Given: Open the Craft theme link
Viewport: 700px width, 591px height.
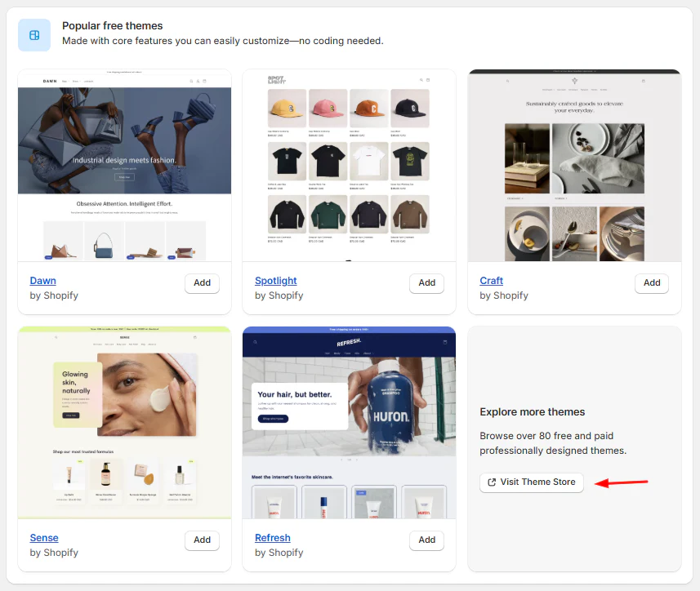Looking at the screenshot, I should pos(491,281).
